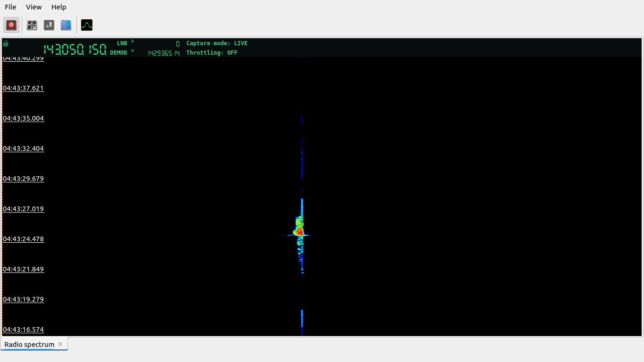This screenshot has width=644, height=362.
Task: Click the 04:43:21.849 timestamp
Action: [x=24, y=269]
